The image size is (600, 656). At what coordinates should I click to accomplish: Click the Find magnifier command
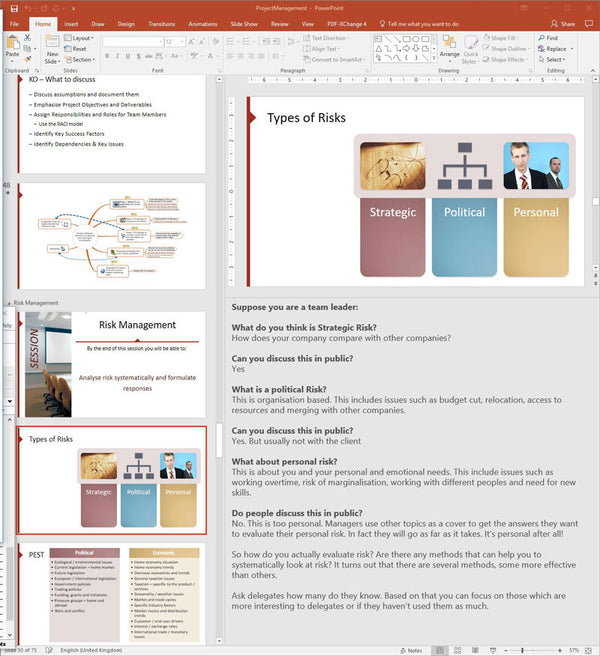tap(548, 38)
